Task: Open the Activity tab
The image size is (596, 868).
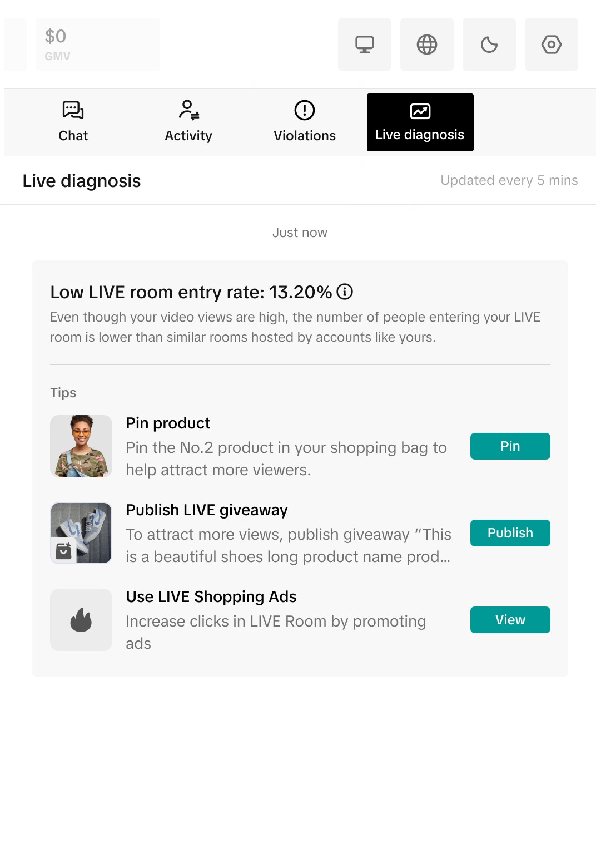Action: (x=188, y=122)
